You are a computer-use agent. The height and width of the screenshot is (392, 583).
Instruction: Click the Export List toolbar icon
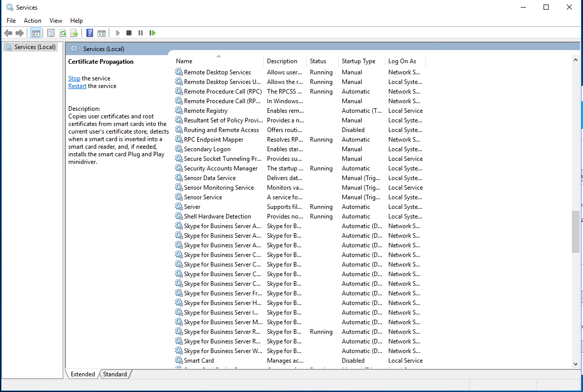click(x=74, y=33)
